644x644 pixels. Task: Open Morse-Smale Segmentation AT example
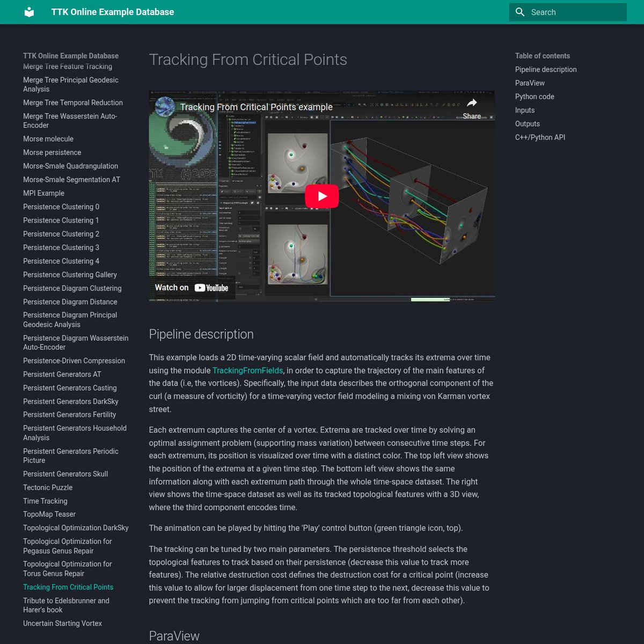(71, 179)
